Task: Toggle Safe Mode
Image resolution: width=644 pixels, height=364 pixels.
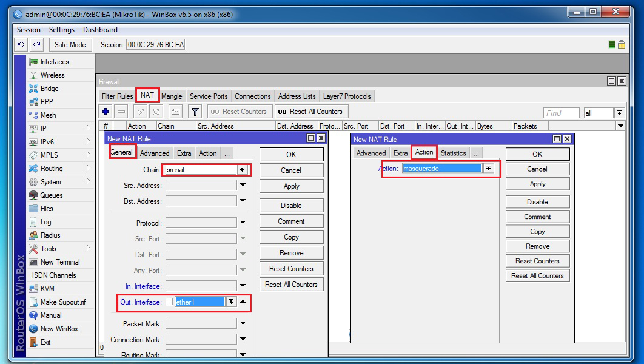Action: (x=70, y=44)
